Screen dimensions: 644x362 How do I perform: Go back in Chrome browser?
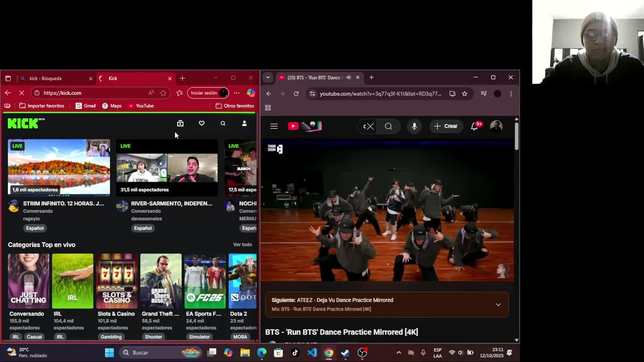click(269, 94)
